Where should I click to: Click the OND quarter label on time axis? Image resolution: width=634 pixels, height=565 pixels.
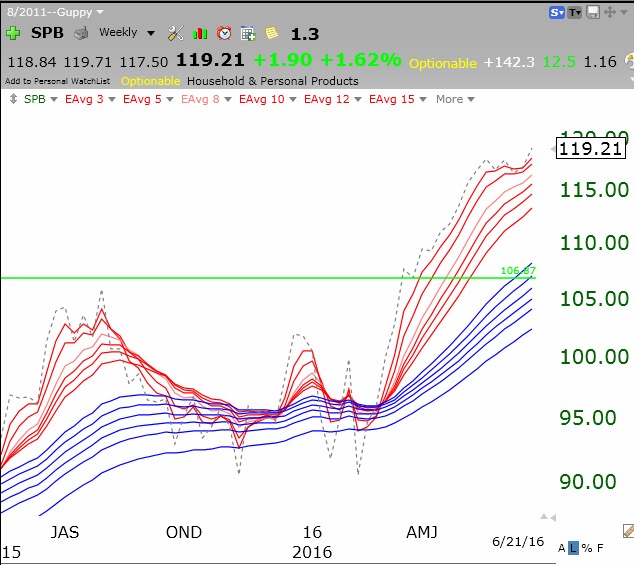184,532
